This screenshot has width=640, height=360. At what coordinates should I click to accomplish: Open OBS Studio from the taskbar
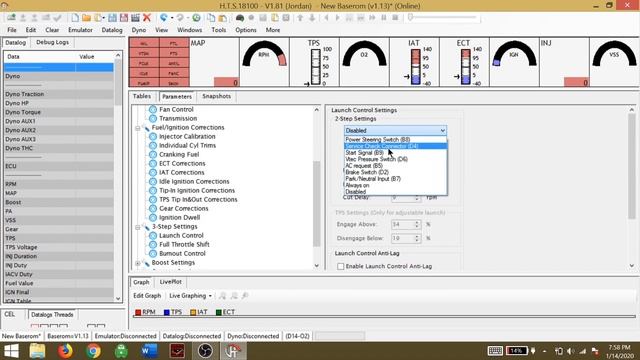click(205, 351)
